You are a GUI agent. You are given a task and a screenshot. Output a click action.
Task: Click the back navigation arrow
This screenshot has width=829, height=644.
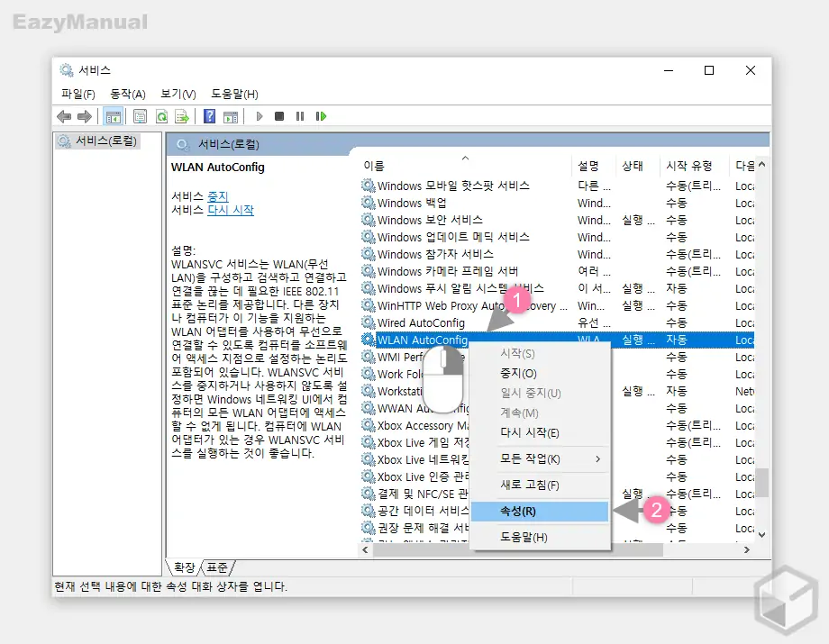63,115
